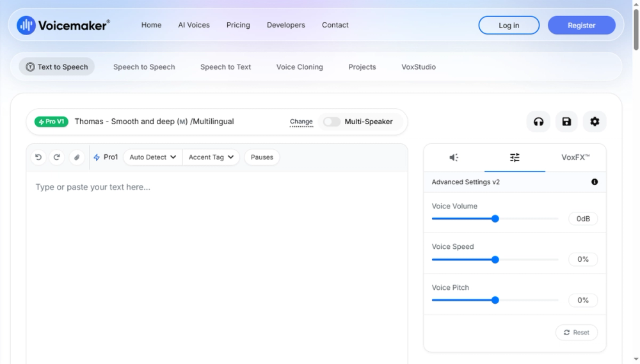Go to the Home menu item
This screenshot has width=640, height=364.
coord(152,25)
